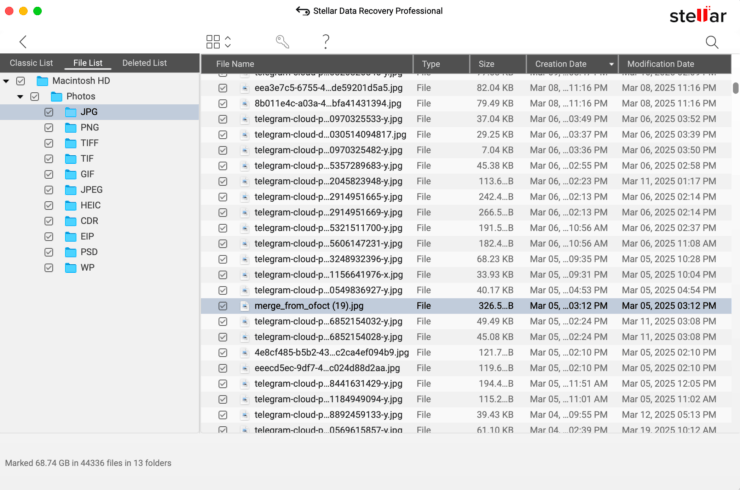Click the HEIC folder icon
The image size is (740, 490).
pyautogui.click(x=71, y=205)
